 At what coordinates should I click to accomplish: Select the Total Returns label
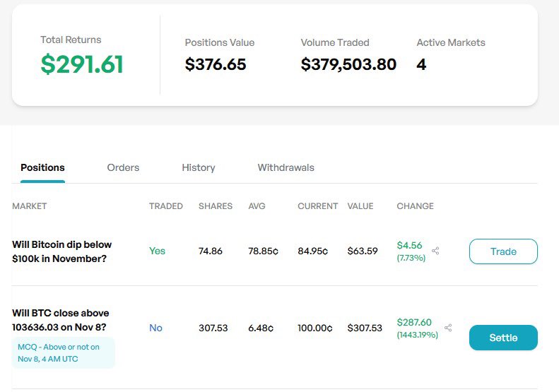(x=71, y=40)
